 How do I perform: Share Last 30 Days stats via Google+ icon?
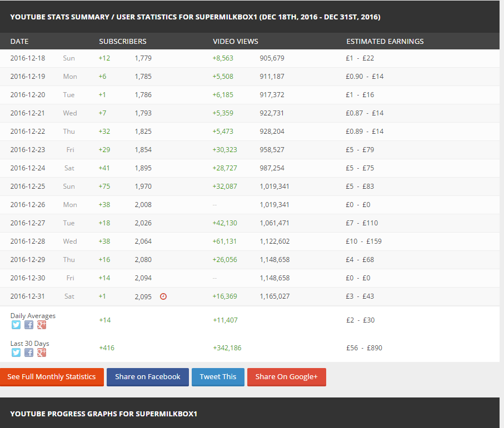42,353
